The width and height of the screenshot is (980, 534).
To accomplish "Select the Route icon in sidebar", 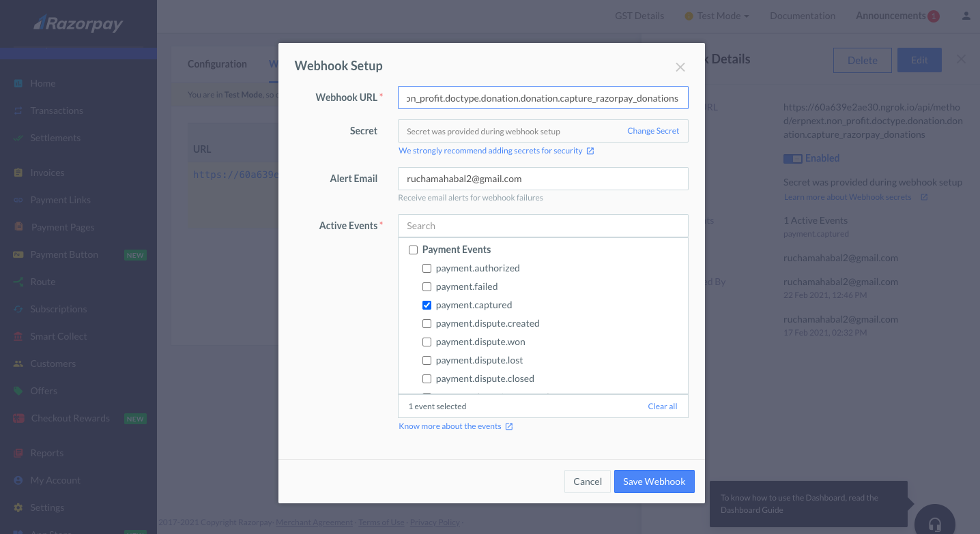I will 17,281.
